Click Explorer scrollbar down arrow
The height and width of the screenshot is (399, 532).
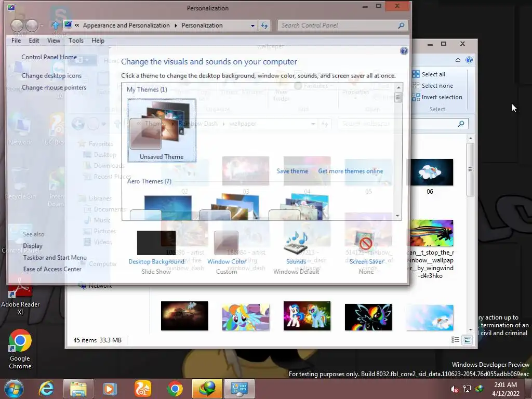tap(471, 330)
